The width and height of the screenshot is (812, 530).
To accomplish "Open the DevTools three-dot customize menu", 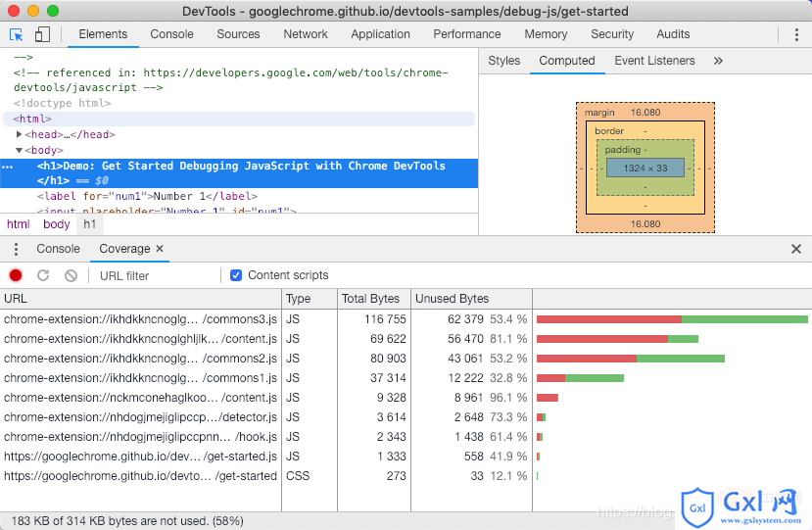I will 796,34.
